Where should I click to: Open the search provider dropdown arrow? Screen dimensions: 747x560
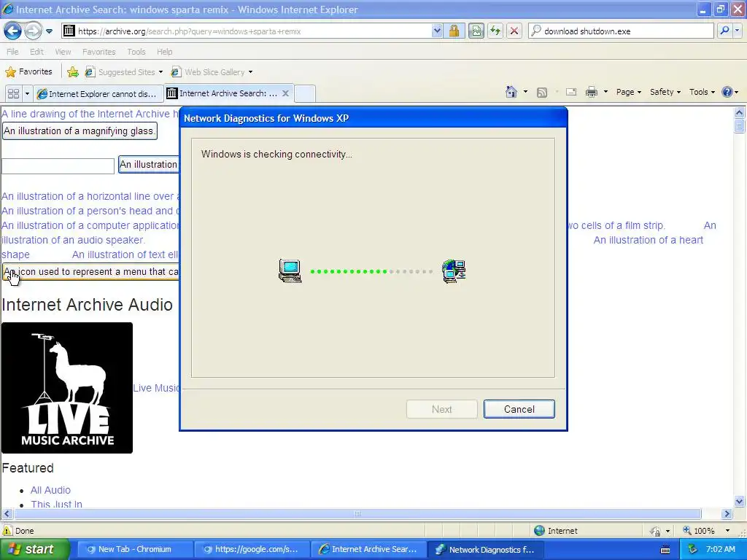pos(738,31)
